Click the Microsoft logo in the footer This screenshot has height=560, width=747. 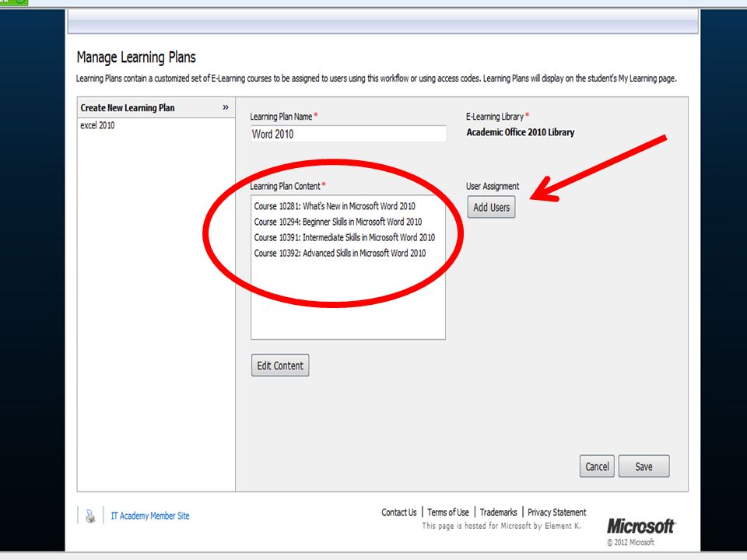(x=640, y=527)
